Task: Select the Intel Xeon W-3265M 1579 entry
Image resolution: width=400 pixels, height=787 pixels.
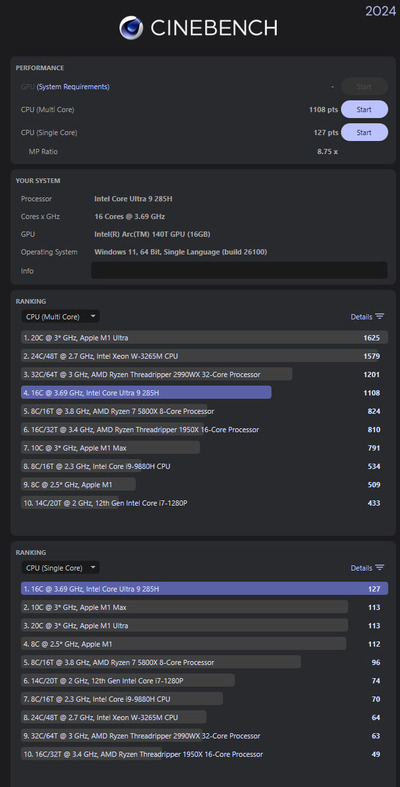Action: [x=204, y=356]
